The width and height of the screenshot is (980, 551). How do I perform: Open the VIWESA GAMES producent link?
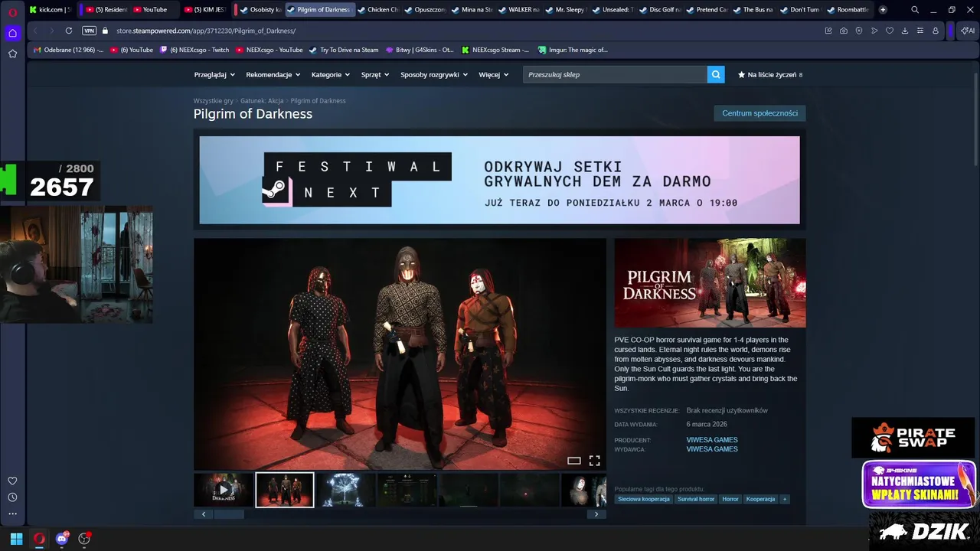pyautogui.click(x=712, y=440)
